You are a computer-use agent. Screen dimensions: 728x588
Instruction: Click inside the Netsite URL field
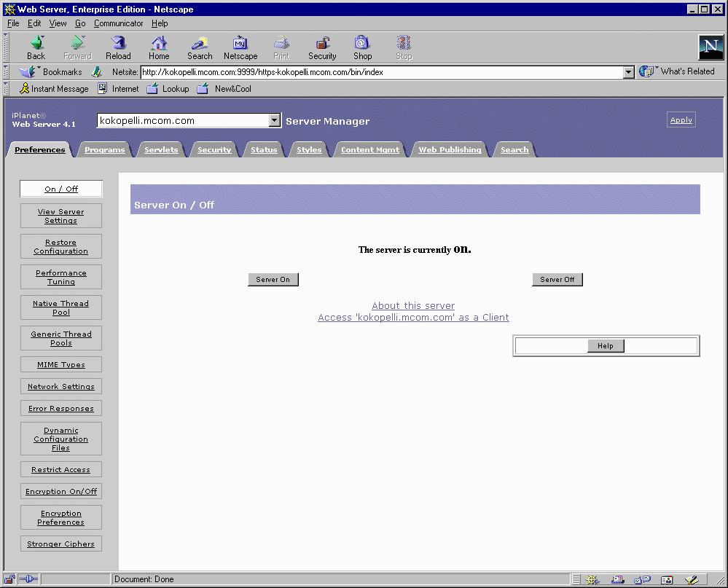tap(382, 72)
